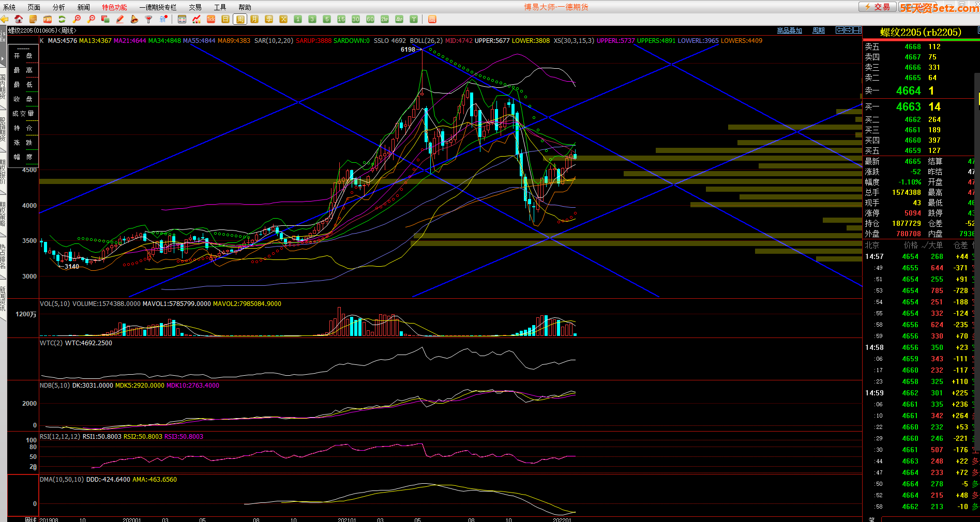The width and height of the screenshot is (980, 522).
Task: Click the red Home icon in toolbar
Action: point(19,19)
